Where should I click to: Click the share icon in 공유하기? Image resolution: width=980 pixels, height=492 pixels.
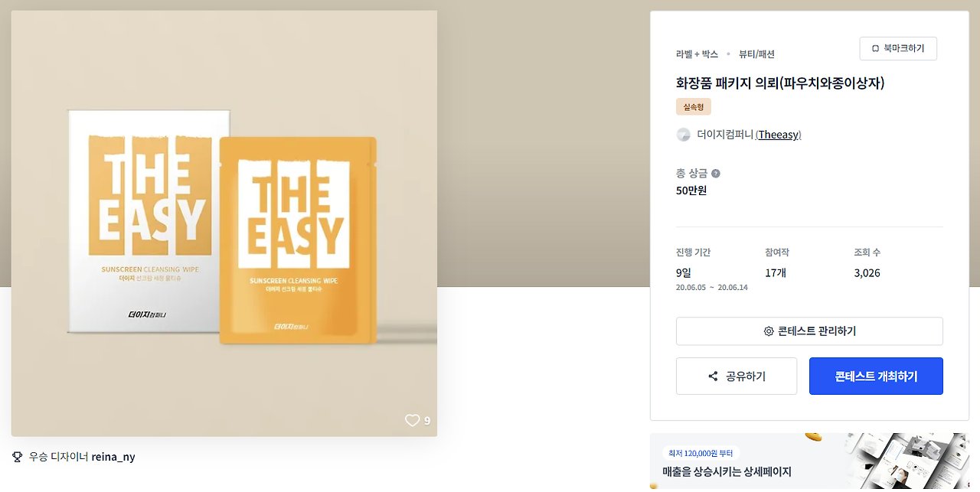point(713,376)
